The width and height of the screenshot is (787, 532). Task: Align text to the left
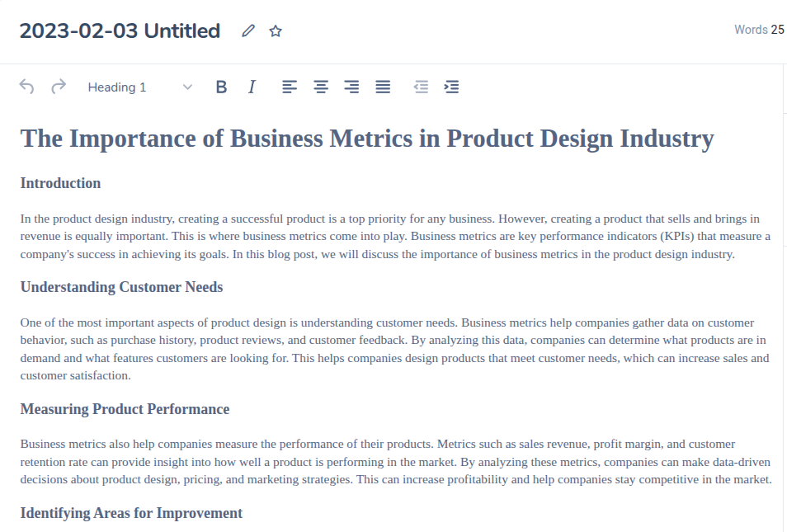(289, 87)
